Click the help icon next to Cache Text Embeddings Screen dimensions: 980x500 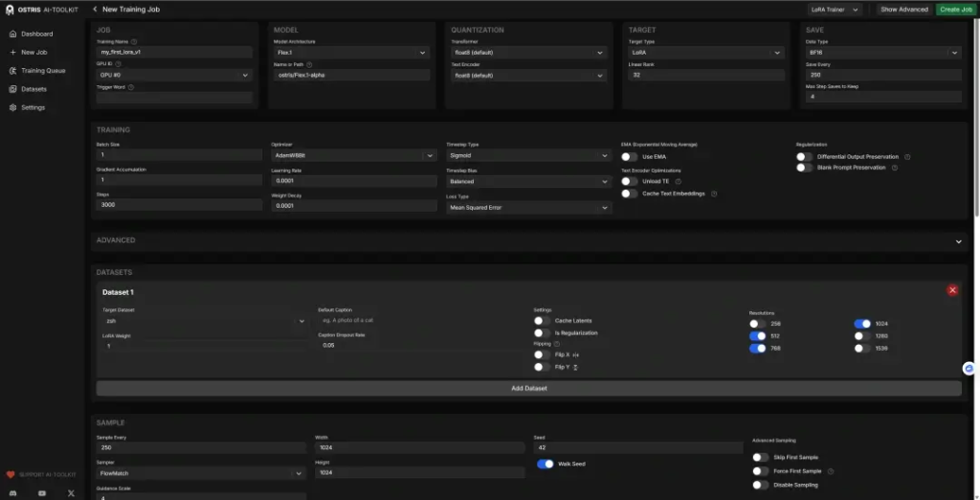[714, 194]
